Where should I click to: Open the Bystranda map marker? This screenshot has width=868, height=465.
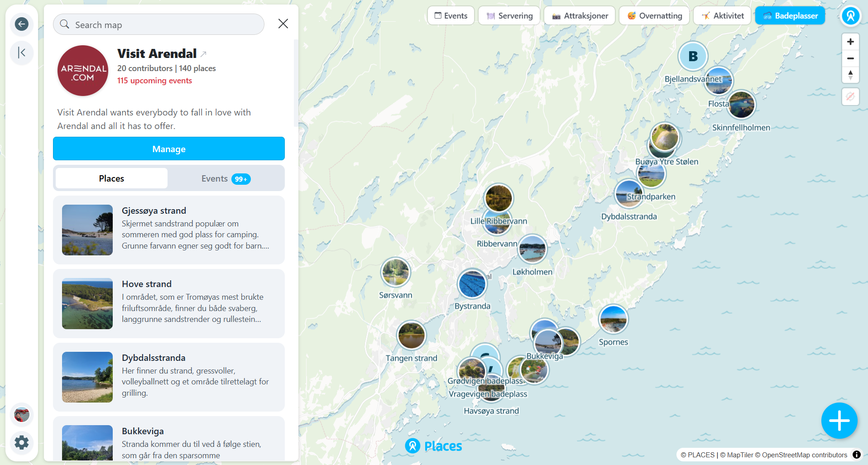[472, 284]
